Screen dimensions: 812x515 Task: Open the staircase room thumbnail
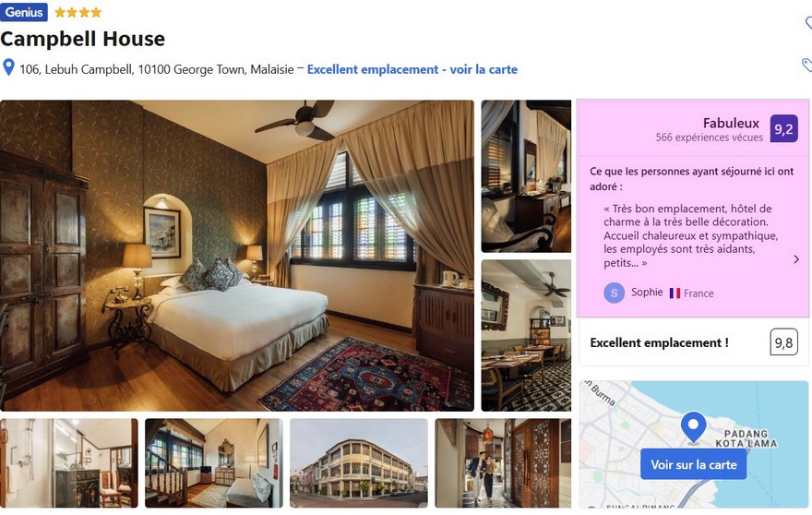[x=214, y=462]
